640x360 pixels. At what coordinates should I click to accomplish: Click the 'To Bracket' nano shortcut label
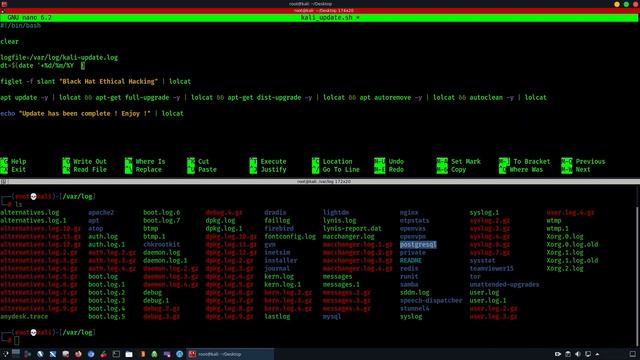coord(531,161)
